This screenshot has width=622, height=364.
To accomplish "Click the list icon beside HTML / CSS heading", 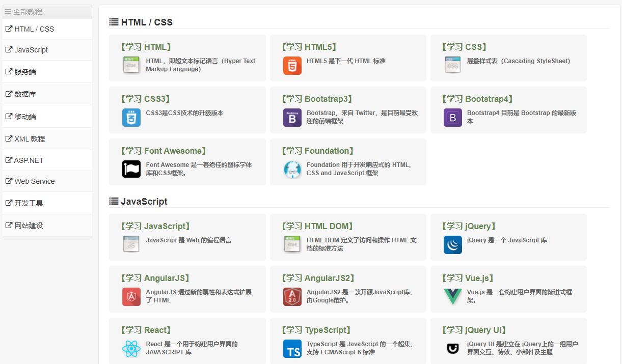I will point(114,22).
